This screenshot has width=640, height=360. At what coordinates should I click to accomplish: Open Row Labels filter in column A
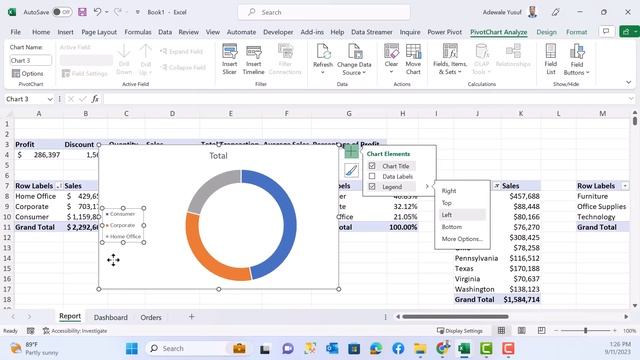tap(59, 186)
